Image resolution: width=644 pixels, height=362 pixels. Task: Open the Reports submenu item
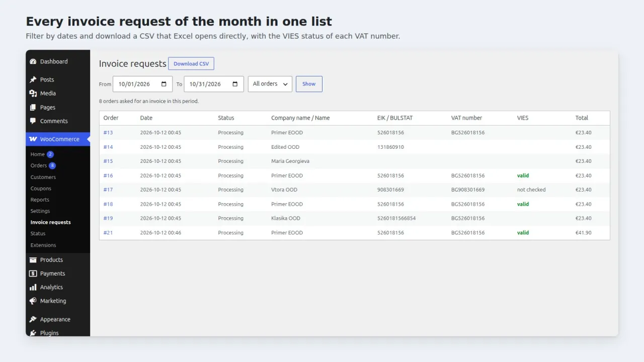pyautogui.click(x=40, y=200)
